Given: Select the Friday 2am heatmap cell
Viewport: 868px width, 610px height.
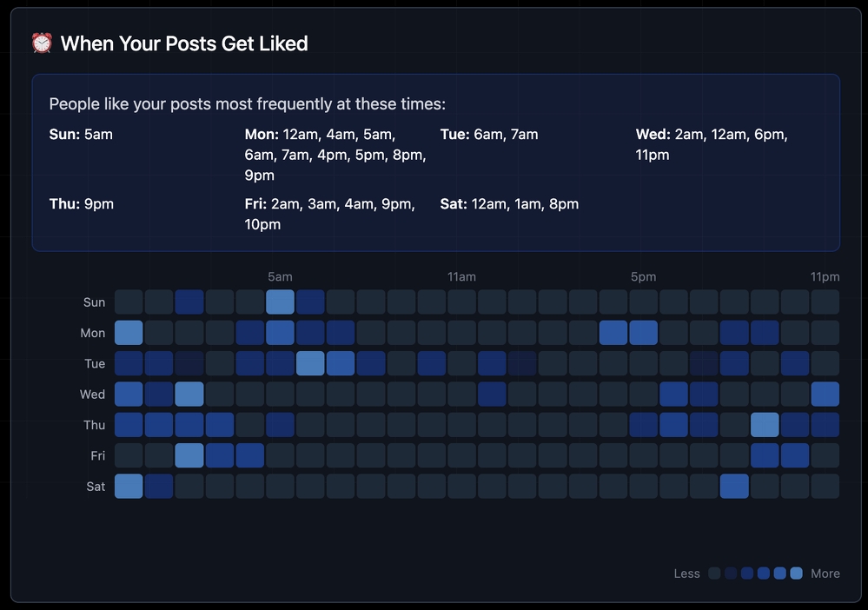Looking at the screenshot, I should tap(189, 455).
